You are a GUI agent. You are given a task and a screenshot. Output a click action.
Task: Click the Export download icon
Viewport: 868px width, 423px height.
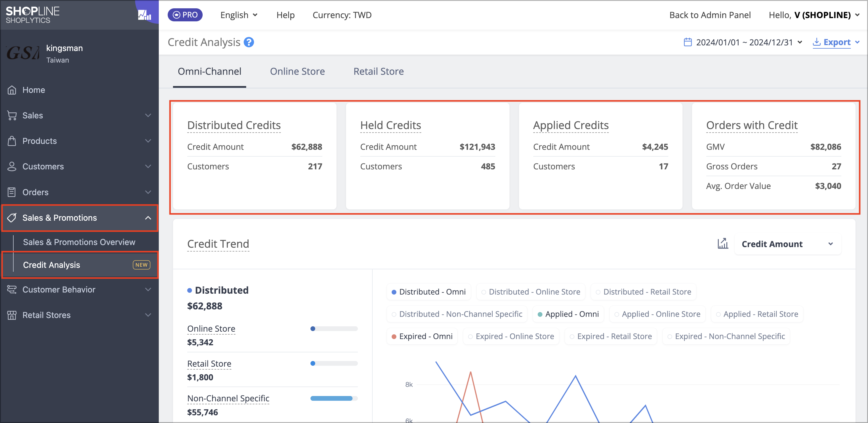pyautogui.click(x=816, y=42)
